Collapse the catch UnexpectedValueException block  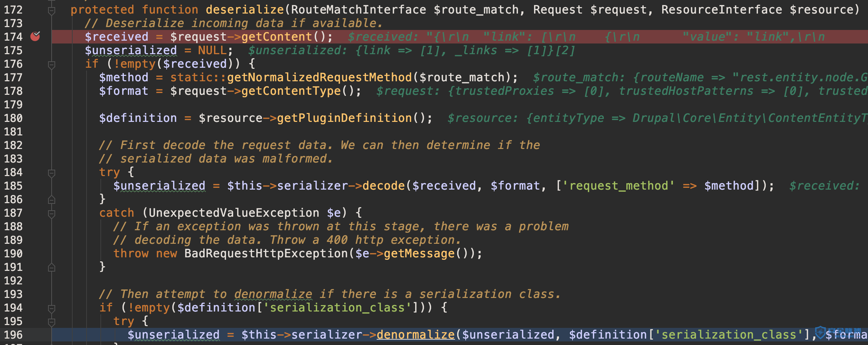point(52,214)
